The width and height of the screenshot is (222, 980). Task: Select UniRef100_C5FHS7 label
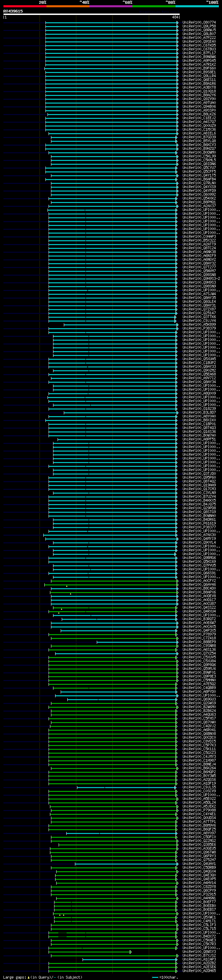point(199,718)
